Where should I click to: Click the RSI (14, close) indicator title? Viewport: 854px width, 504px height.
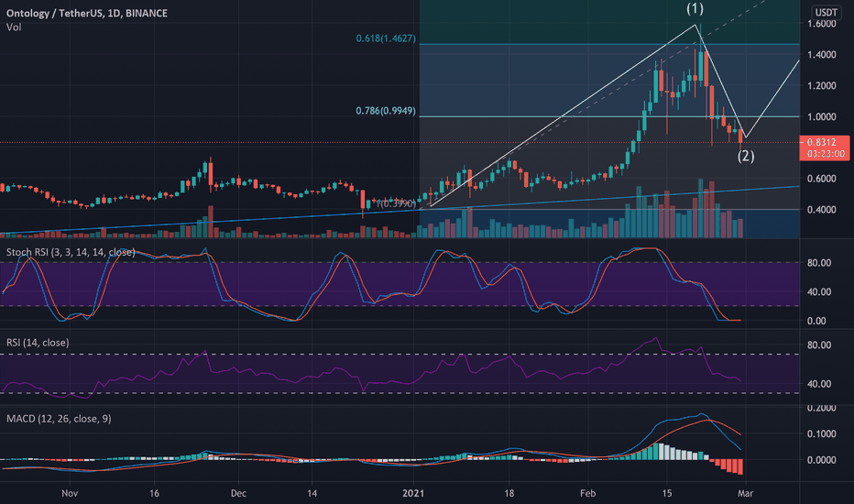[38, 343]
